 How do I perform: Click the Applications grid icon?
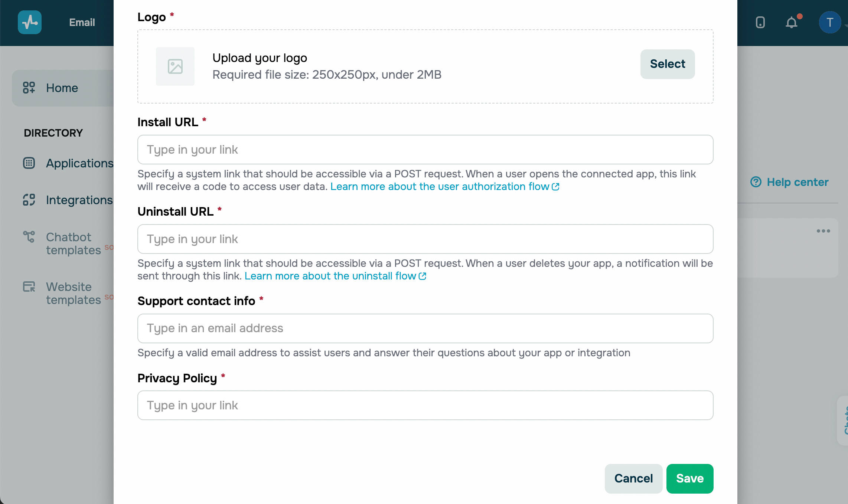29,163
